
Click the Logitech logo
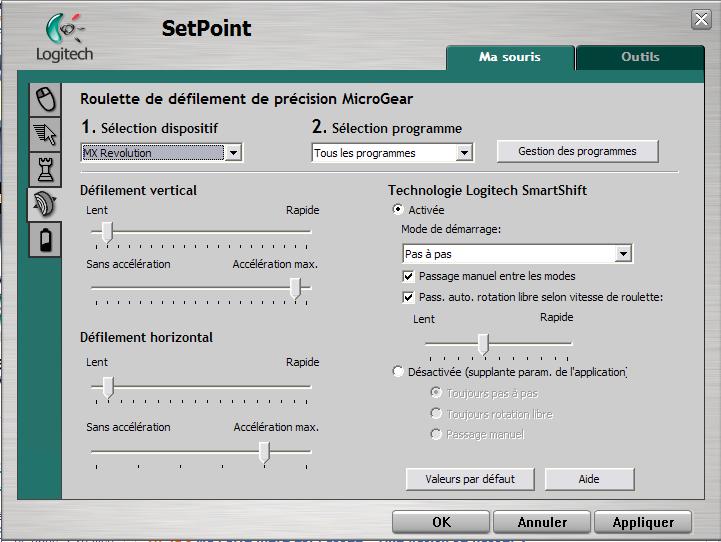[64, 37]
